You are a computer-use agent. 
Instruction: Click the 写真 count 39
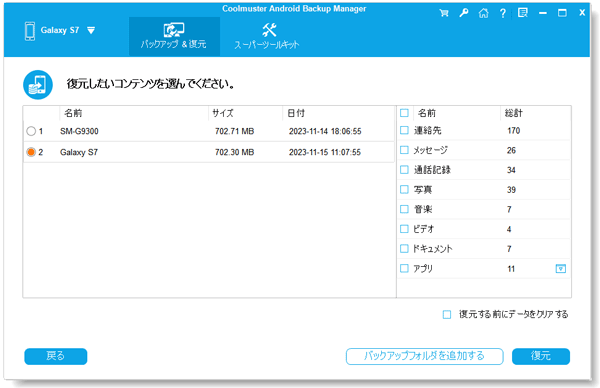511,190
